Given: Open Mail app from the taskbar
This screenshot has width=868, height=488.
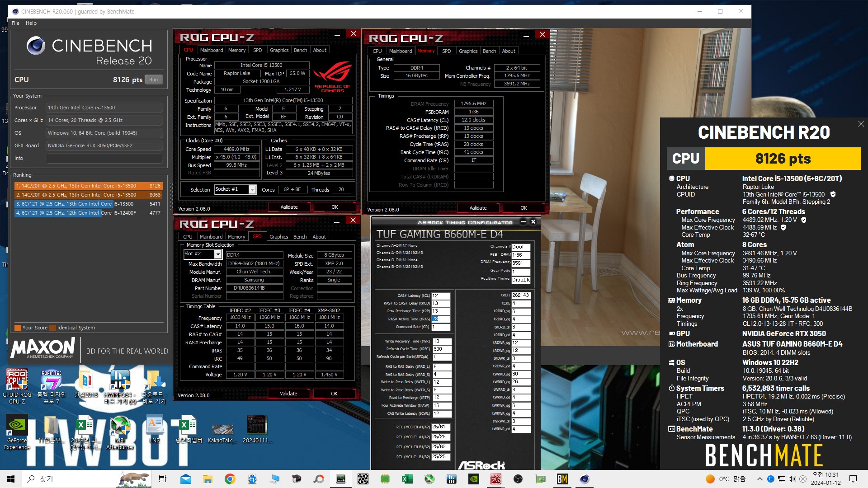Looking at the screenshot, I should pos(185,479).
